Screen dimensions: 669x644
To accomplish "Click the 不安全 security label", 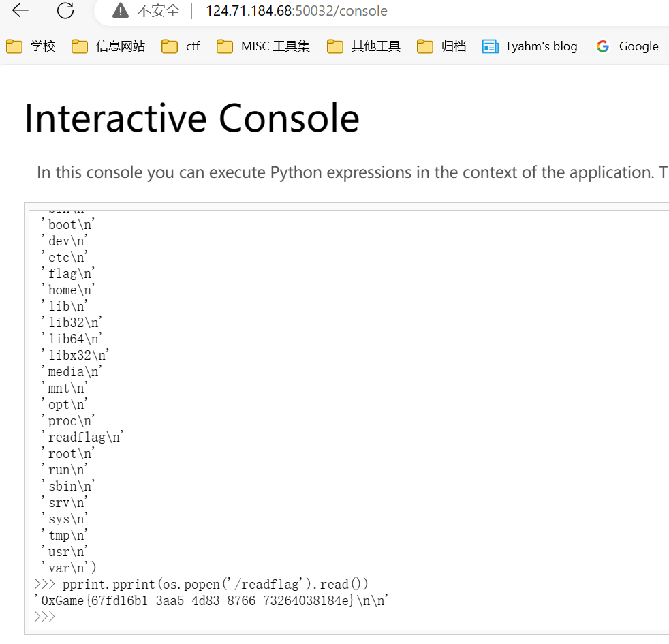I will pyautogui.click(x=158, y=11).
